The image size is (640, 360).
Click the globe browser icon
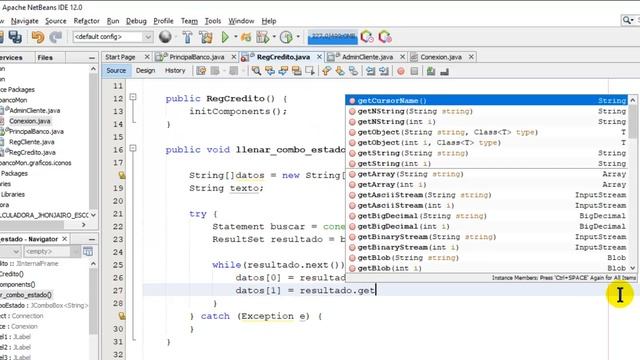pyautogui.click(x=165, y=37)
